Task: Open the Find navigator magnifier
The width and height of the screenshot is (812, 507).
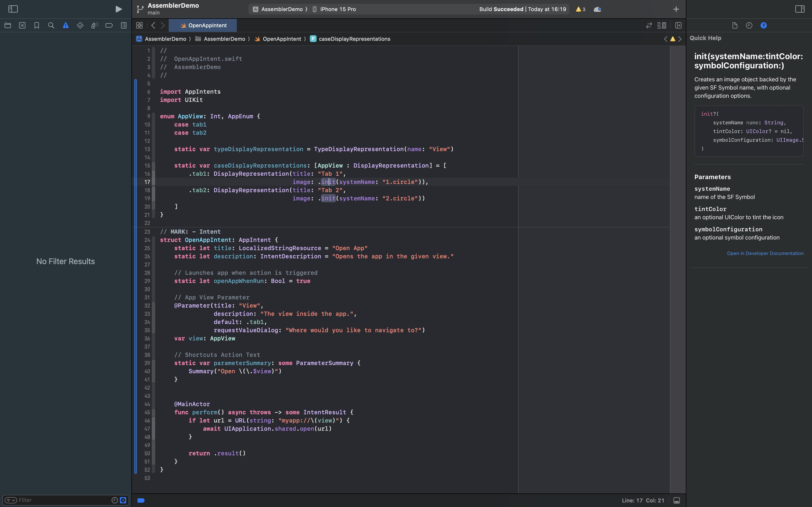Action: coord(51,26)
